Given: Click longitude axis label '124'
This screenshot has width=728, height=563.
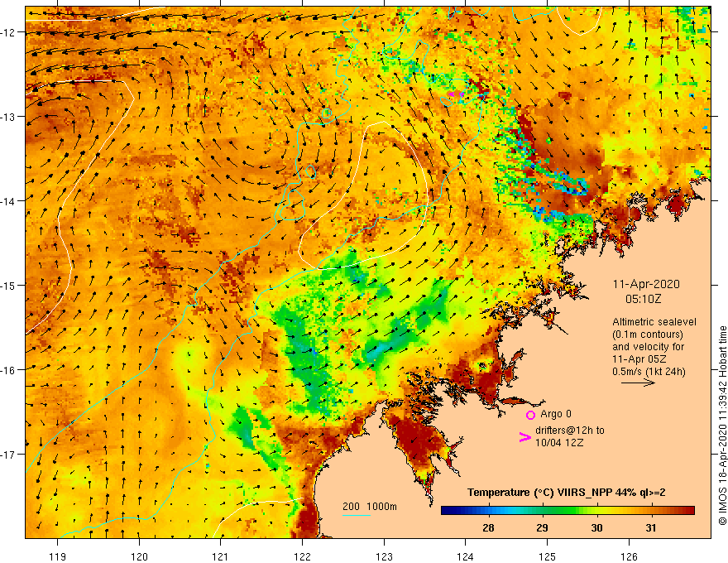Looking at the screenshot, I should coord(466,556).
